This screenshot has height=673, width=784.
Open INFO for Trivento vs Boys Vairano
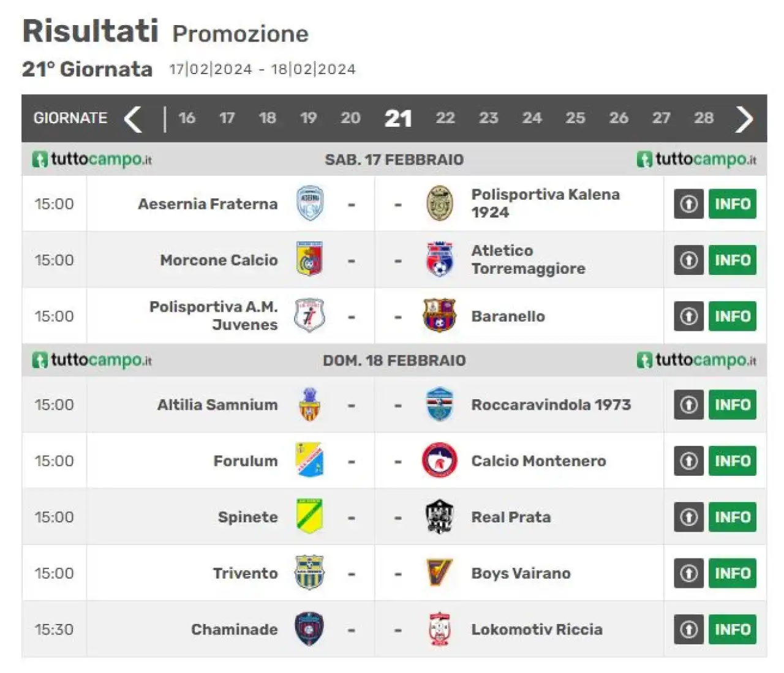[733, 574]
